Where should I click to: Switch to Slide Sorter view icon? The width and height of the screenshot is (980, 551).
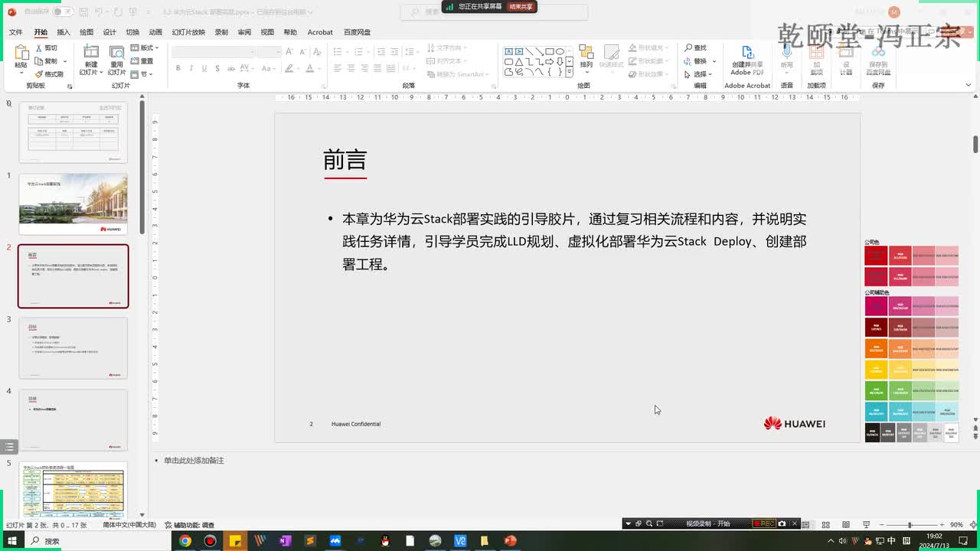point(825,525)
